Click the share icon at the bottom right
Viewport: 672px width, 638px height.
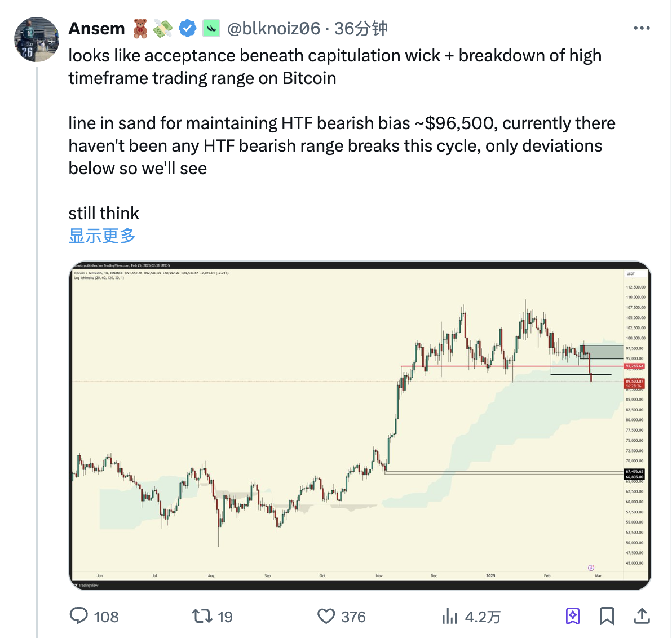click(x=642, y=617)
